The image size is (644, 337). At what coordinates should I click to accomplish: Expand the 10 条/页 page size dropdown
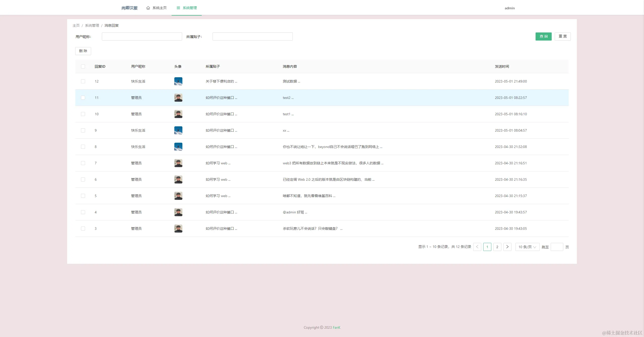point(527,247)
